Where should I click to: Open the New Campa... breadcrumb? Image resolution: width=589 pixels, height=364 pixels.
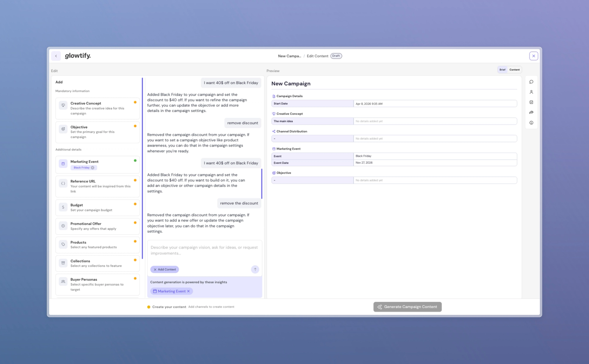pos(289,56)
